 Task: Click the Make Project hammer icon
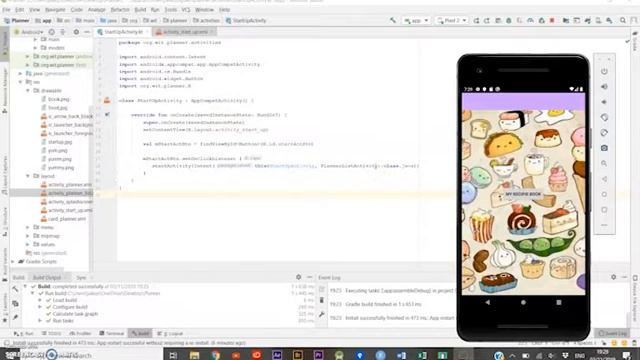pyautogui.click(x=393, y=20)
